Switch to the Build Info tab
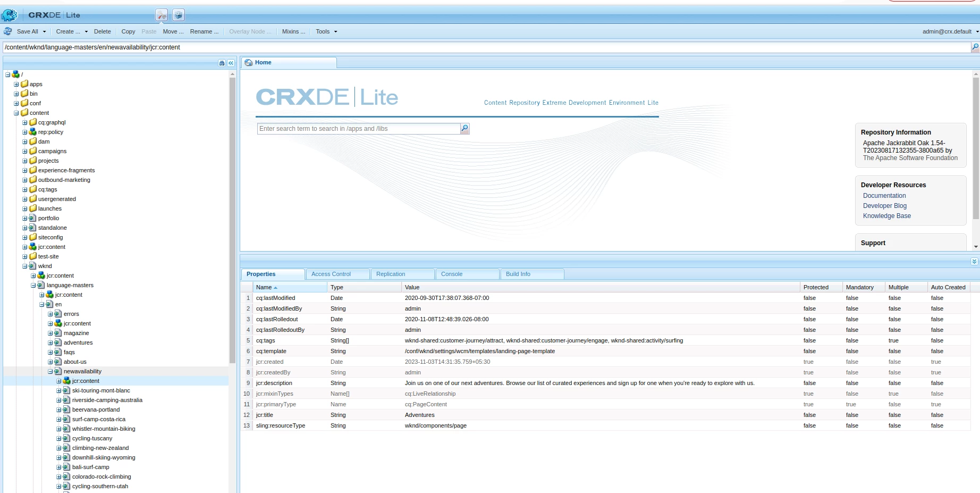 pos(532,274)
